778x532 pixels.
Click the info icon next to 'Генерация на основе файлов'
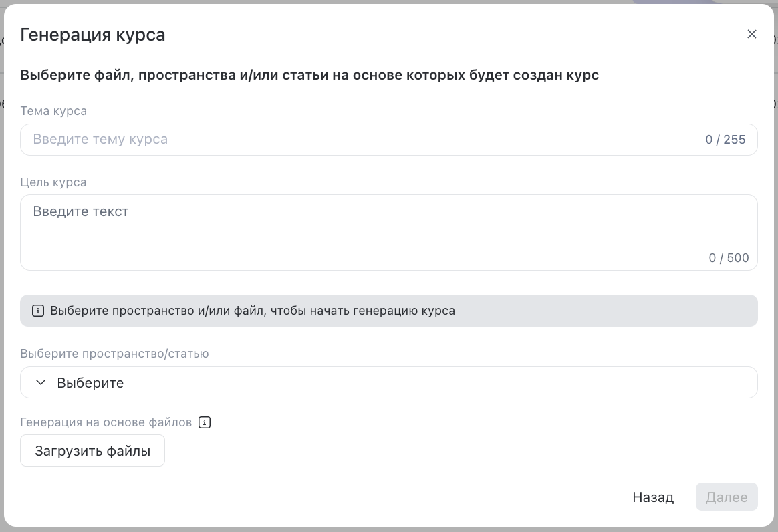(205, 422)
